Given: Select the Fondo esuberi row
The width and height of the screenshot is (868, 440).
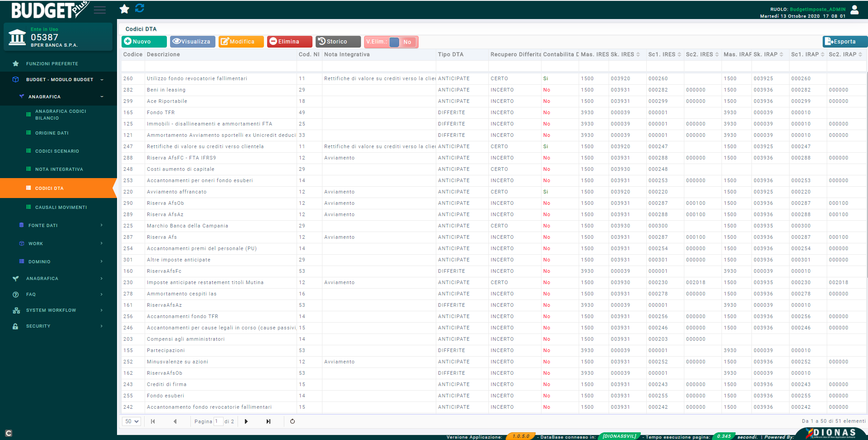Looking at the screenshot, I should 494,396.
